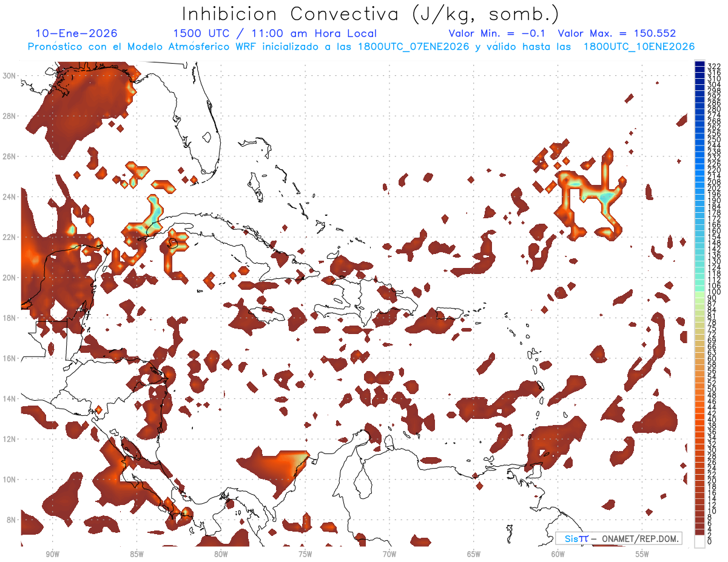Click the colorbar value label "124"

pyautogui.click(x=714, y=268)
